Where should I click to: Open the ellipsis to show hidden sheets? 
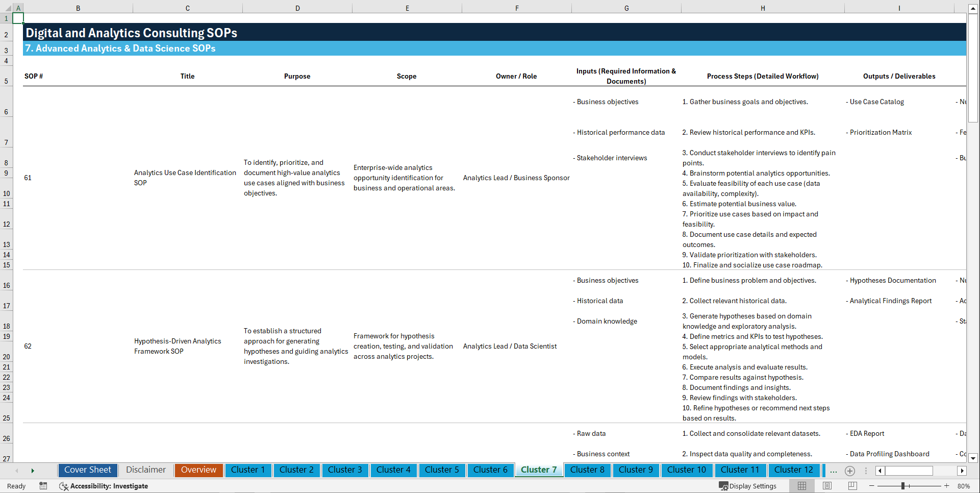click(x=833, y=471)
